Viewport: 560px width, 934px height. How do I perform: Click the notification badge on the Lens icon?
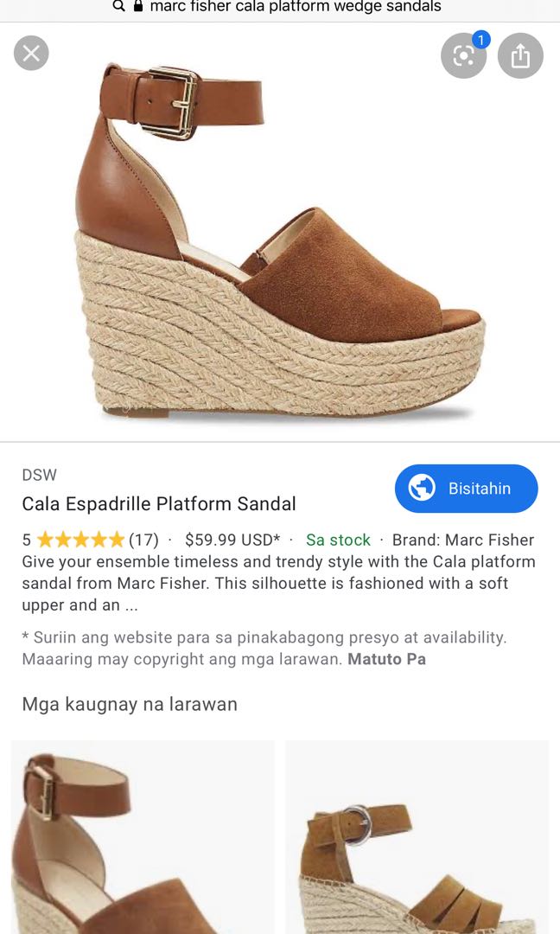point(482,38)
